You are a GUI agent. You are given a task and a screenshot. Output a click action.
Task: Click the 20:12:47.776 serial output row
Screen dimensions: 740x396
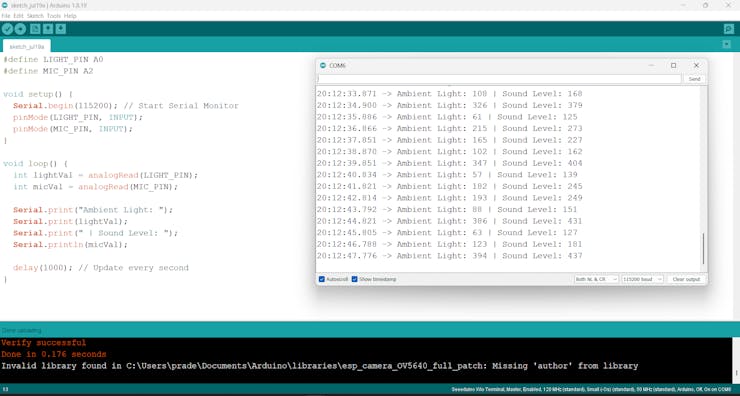[449, 256]
